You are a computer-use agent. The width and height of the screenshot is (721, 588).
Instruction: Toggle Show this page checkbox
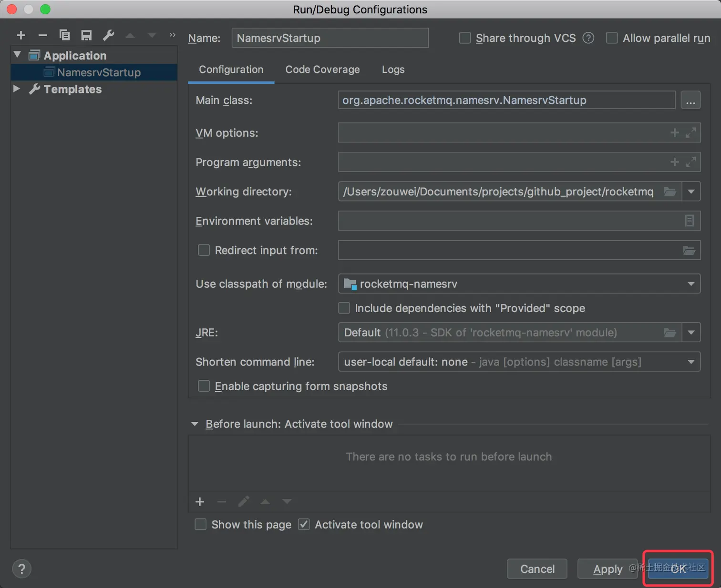[201, 525]
